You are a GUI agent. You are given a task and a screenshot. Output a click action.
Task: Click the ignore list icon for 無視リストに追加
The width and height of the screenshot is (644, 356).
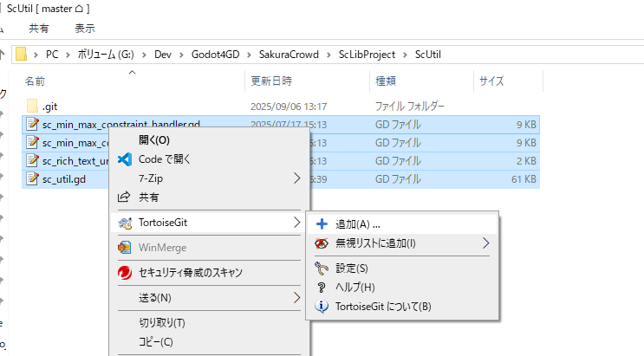pyautogui.click(x=322, y=243)
